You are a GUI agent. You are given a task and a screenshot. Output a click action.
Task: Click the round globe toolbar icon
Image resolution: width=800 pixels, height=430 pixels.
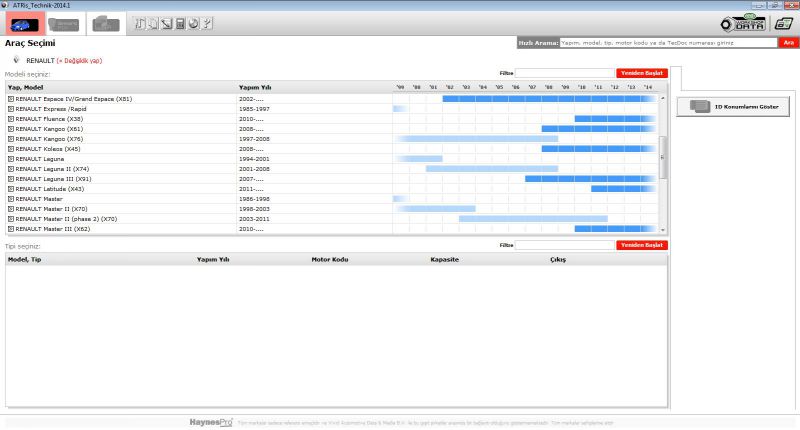click(193, 23)
